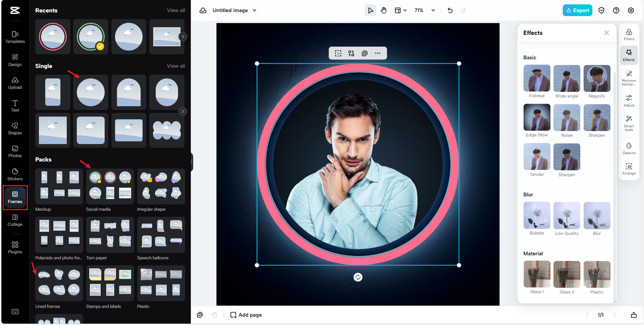Screen dimensions: 644x325
Task: Click the duplicate icon in floating toolbar
Action: click(x=364, y=53)
